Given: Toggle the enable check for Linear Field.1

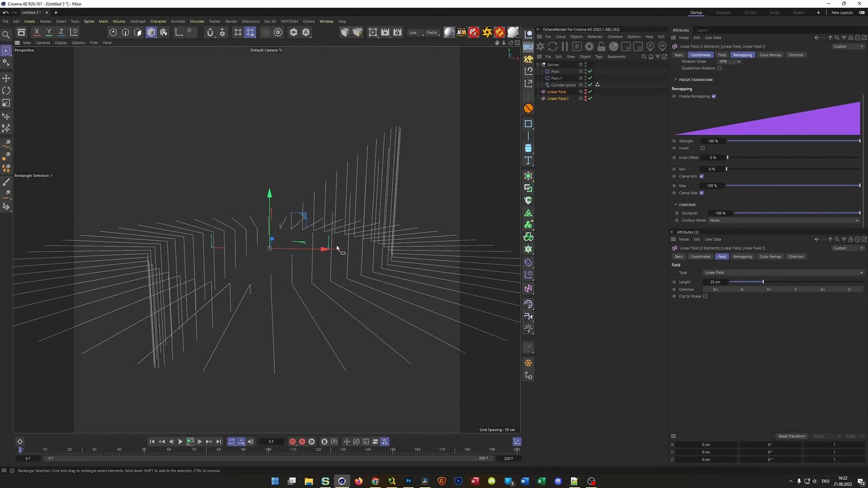Looking at the screenshot, I should coord(590,99).
